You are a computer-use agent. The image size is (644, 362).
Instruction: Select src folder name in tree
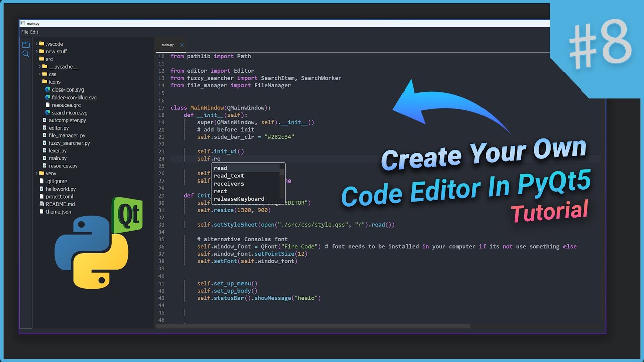click(x=49, y=59)
